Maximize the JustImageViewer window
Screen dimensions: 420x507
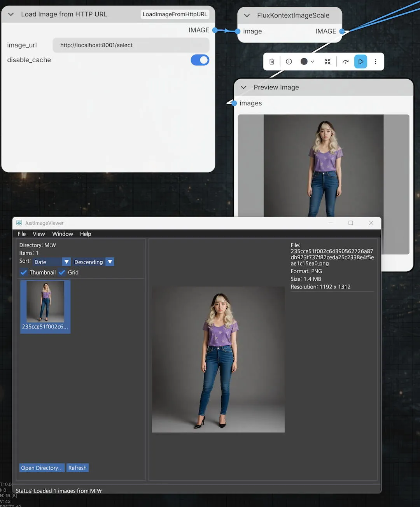pos(351,223)
